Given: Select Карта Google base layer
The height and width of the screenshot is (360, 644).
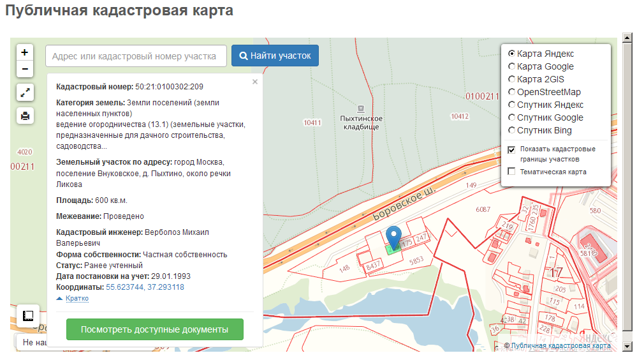Looking at the screenshot, I should click(x=511, y=66).
